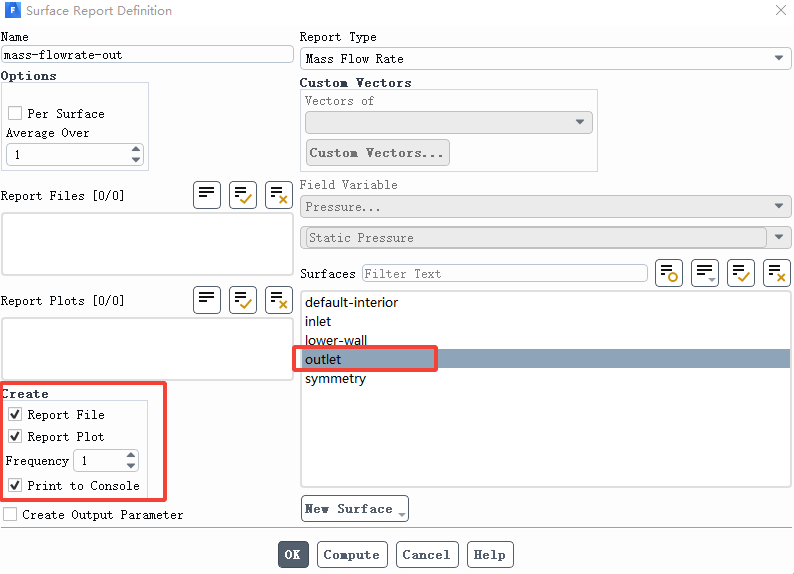This screenshot has height=574, width=794.
Task: Deselect all Surfaces icon
Action: [777, 273]
